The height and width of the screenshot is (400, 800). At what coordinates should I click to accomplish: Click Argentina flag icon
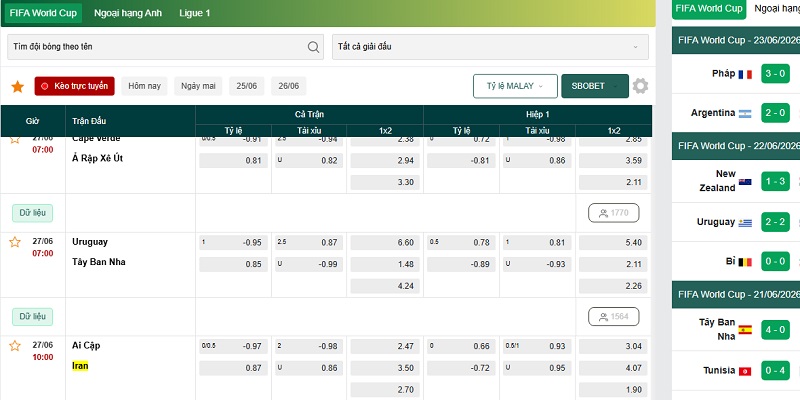[x=745, y=114]
